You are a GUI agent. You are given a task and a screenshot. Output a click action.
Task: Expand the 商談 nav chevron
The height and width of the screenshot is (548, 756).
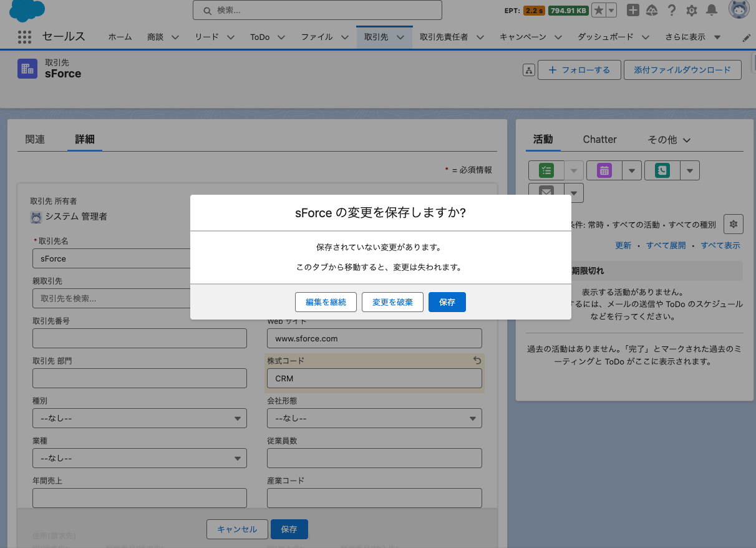tap(175, 37)
